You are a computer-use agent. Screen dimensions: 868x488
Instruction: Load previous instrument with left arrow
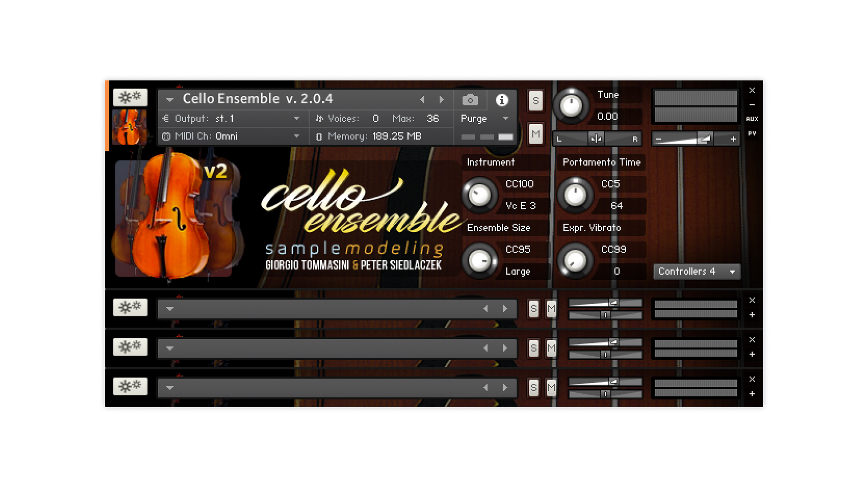(422, 99)
